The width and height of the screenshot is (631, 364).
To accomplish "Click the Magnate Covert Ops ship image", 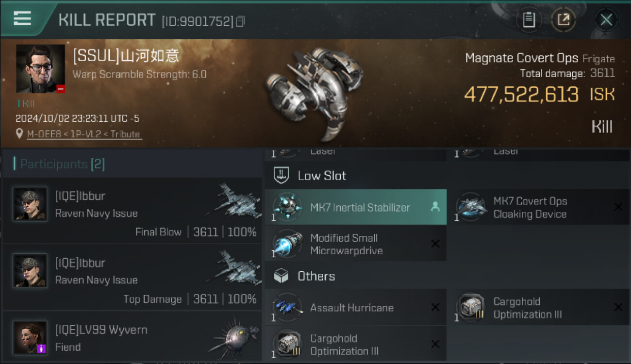I will coord(315,92).
